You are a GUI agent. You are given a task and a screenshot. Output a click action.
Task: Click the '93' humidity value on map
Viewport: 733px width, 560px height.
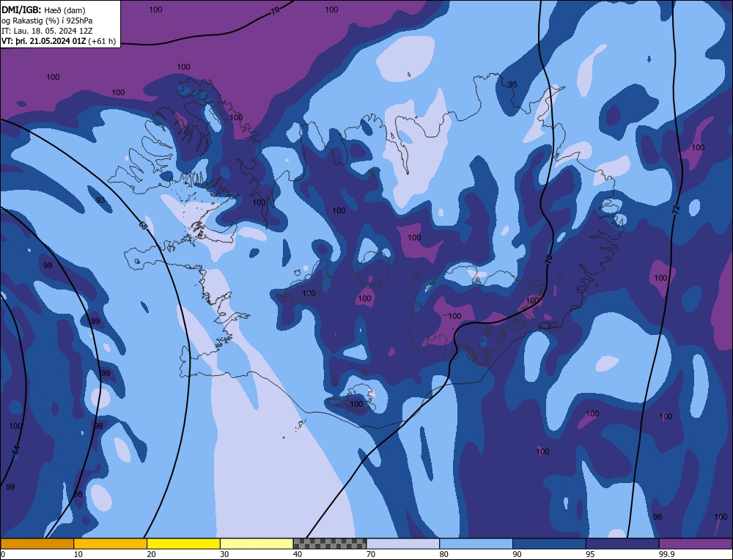click(x=100, y=201)
